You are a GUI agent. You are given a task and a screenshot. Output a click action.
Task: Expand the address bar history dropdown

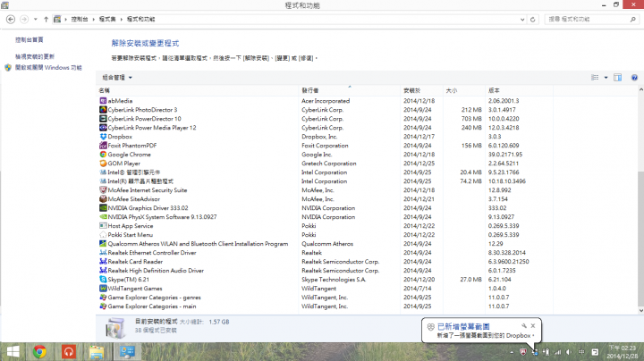522,20
